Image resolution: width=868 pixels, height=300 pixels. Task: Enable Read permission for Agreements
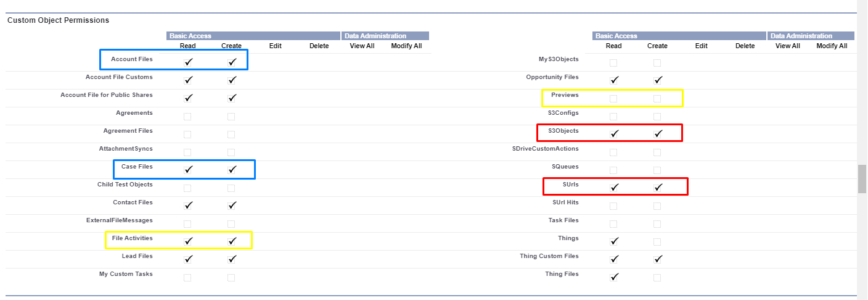187,116
